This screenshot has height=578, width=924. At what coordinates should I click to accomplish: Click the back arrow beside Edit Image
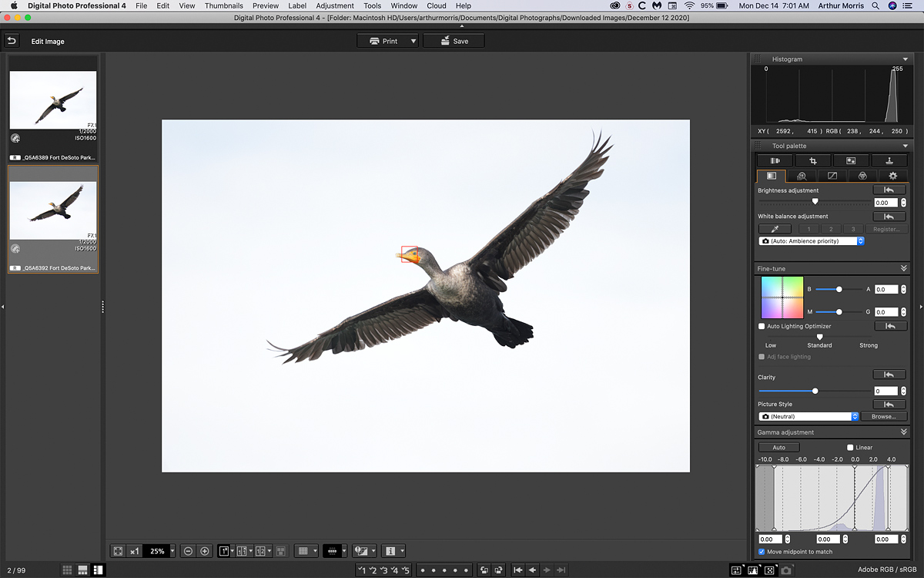pyautogui.click(x=12, y=41)
